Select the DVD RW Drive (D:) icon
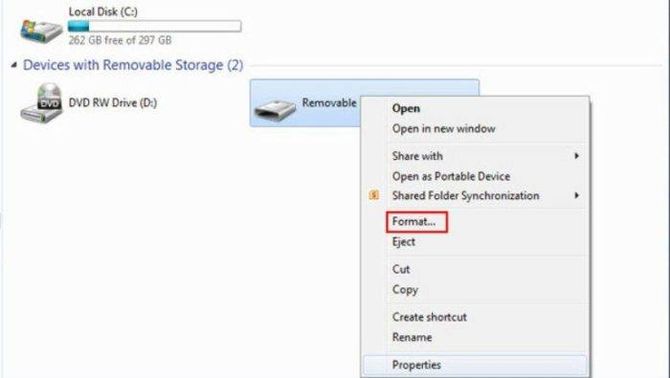The image size is (670, 378). click(x=41, y=103)
